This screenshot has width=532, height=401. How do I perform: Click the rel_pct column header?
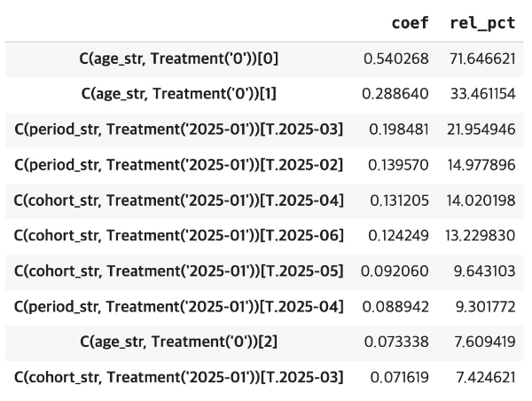[482, 23]
